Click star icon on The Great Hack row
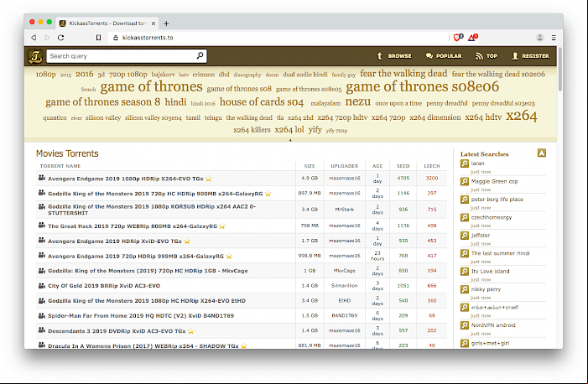The height and width of the screenshot is (384, 588). (x=222, y=226)
